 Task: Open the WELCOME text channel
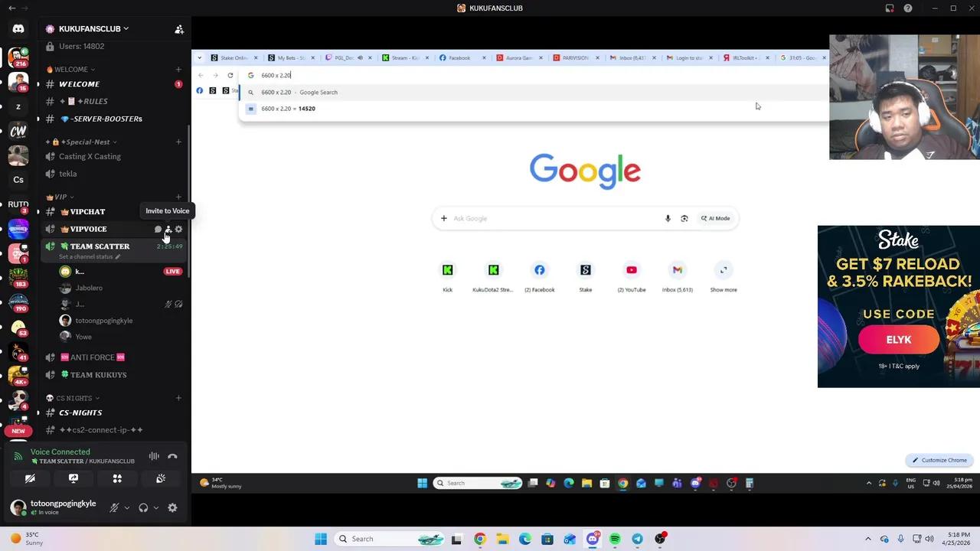(113, 84)
